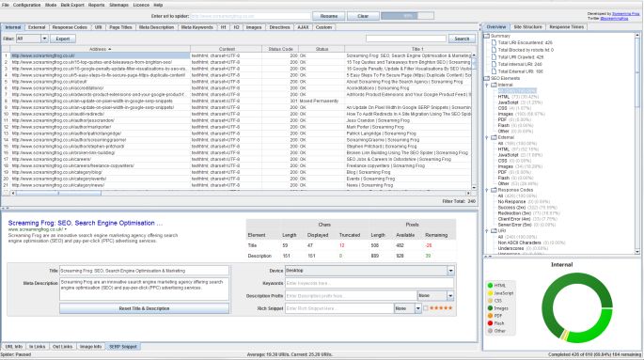Open the Rich Snippet None dropdown
644x360 pixels.
(x=407, y=308)
